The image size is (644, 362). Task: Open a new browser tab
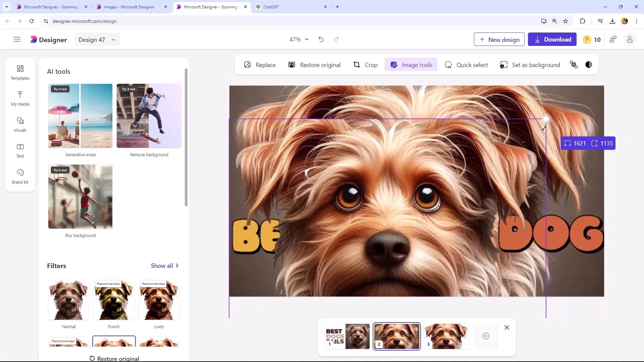tap(337, 7)
